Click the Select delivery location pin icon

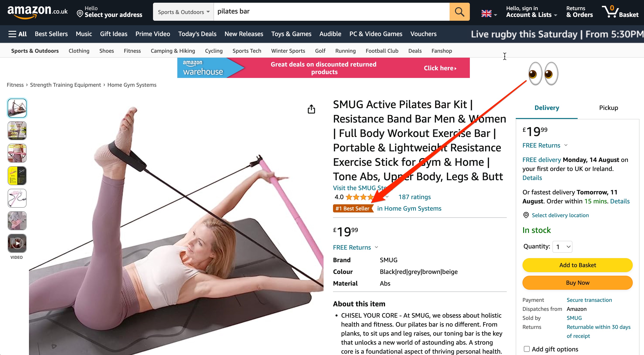coord(526,215)
